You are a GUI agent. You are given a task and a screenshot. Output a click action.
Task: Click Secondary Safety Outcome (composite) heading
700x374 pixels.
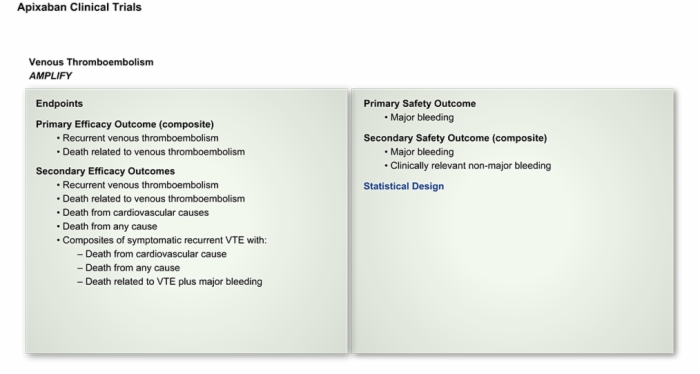coord(455,138)
